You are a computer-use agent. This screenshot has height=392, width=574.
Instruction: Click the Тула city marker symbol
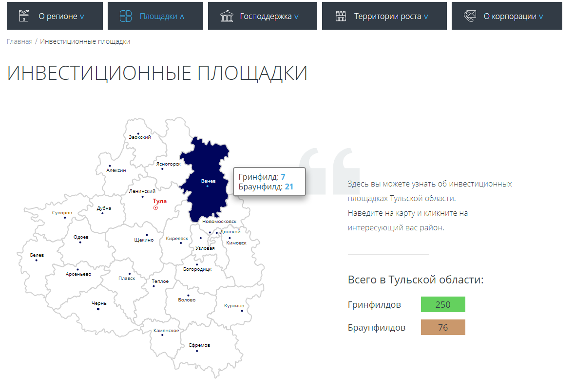[x=155, y=208]
